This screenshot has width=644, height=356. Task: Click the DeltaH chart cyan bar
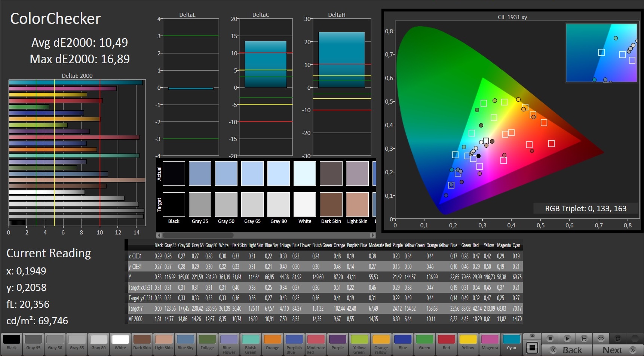[x=341, y=60]
